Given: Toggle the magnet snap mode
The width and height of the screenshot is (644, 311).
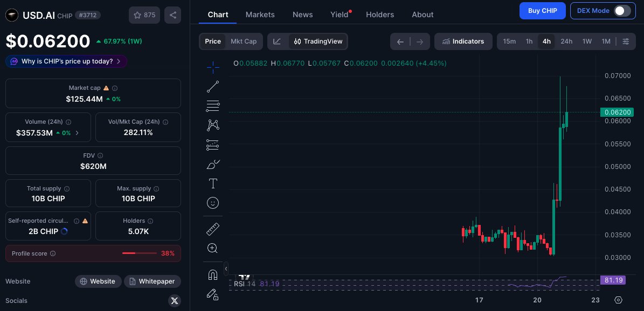Looking at the screenshot, I should (x=213, y=274).
